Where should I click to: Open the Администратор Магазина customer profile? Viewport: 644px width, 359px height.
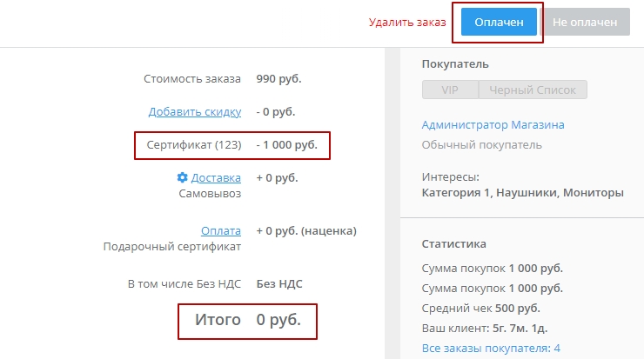pos(493,124)
